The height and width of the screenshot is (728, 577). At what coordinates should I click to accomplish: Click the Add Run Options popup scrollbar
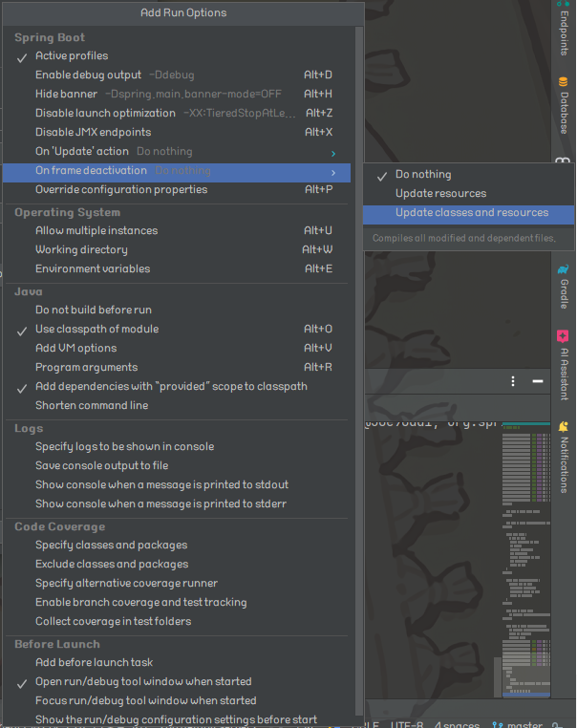click(358, 372)
